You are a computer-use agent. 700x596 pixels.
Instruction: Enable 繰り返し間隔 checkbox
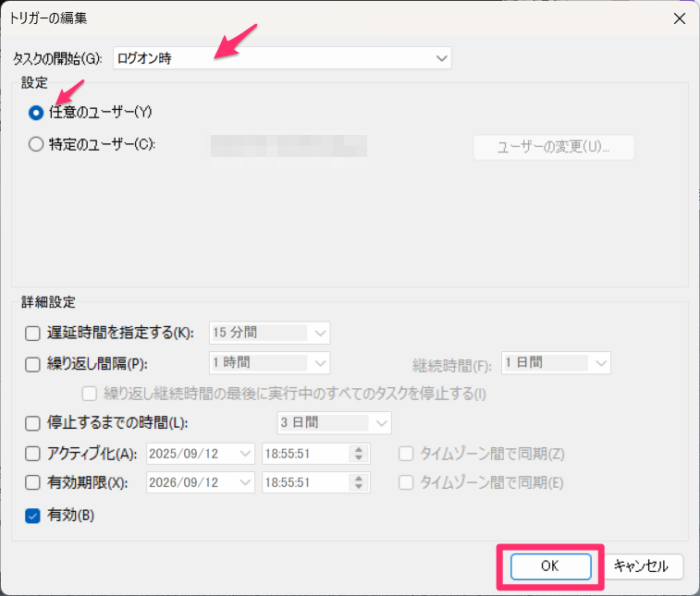[x=32, y=363]
